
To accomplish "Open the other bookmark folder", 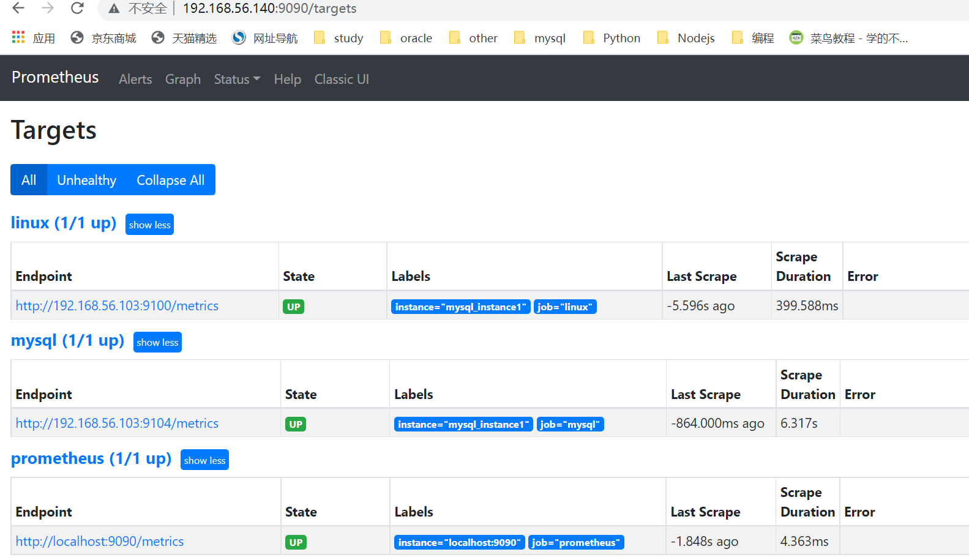I will pos(473,38).
